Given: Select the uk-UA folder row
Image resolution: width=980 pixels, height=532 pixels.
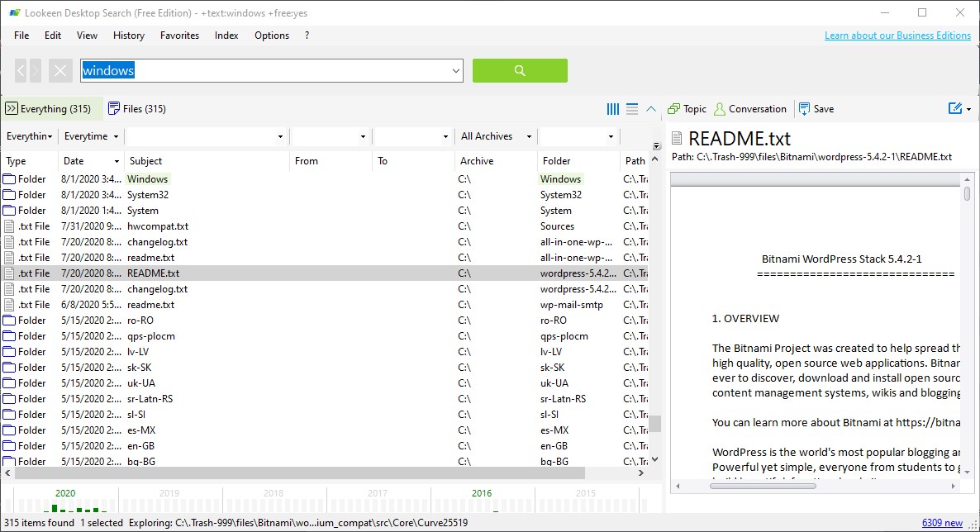Looking at the screenshot, I should (x=325, y=383).
